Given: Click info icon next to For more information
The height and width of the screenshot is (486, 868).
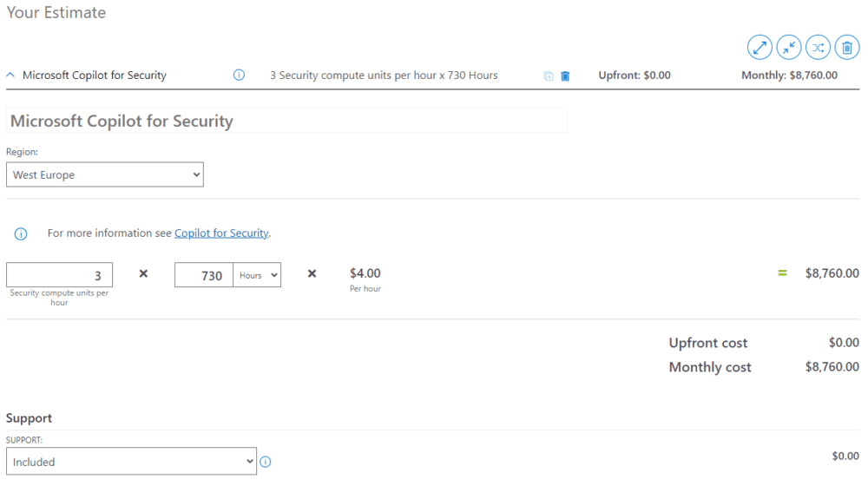Looking at the screenshot, I should pos(21,233).
